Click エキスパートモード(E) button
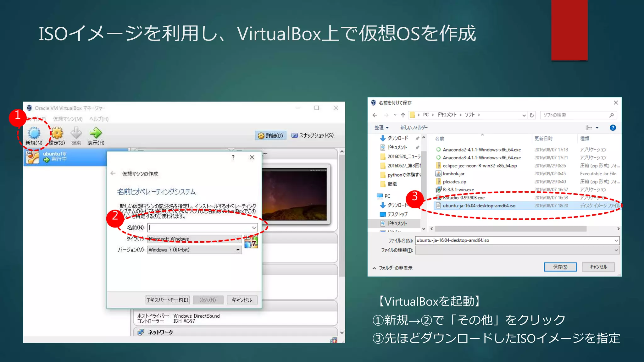Screen dimensions: 644x362 (167, 300)
